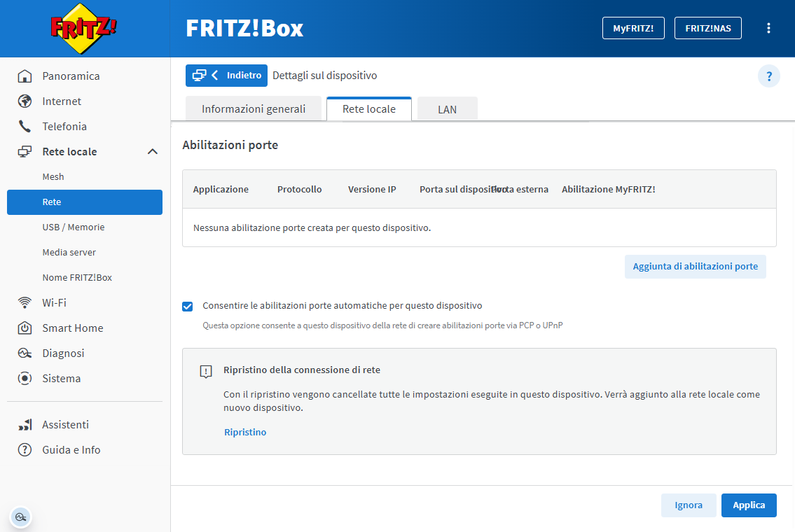Click the Panoramica house icon
This screenshot has height=532, width=795.
25,76
